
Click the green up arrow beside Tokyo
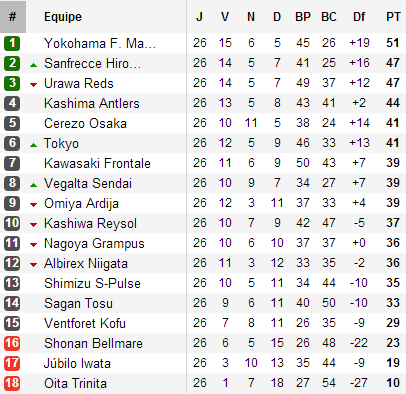click(33, 145)
